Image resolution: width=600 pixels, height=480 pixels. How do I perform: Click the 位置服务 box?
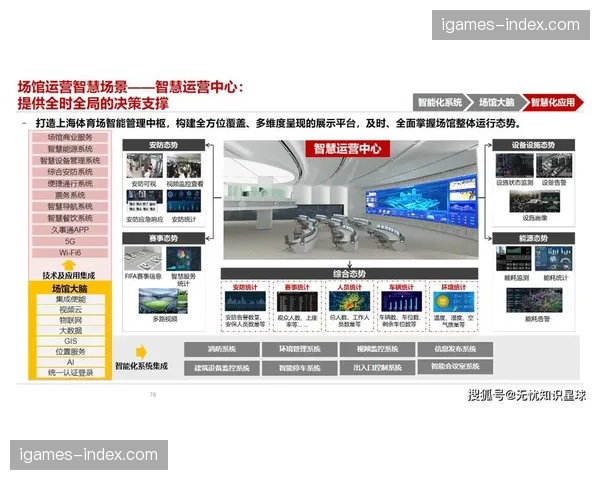tap(71, 351)
